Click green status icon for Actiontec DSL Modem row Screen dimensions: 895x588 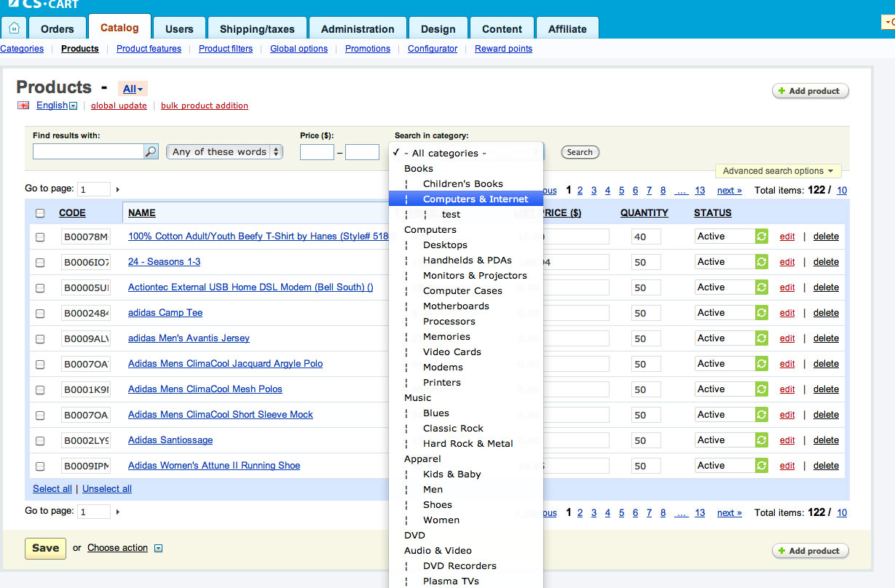tap(762, 287)
